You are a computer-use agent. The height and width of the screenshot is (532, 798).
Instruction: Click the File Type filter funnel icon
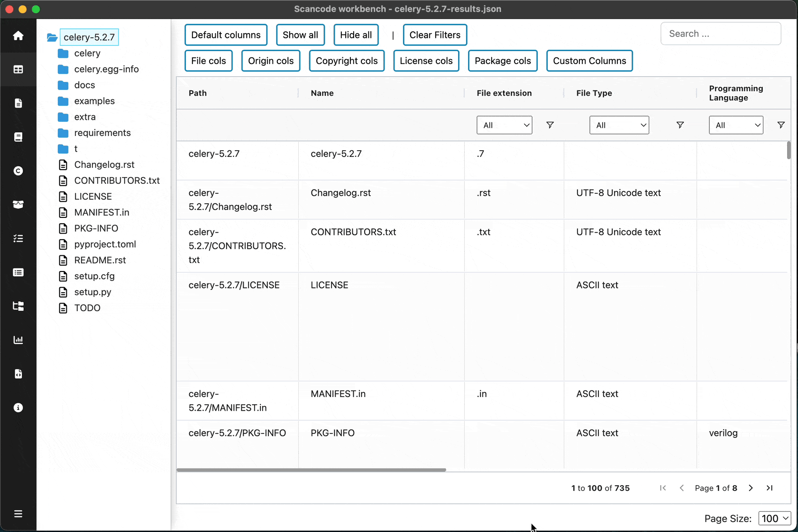[x=680, y=125]
